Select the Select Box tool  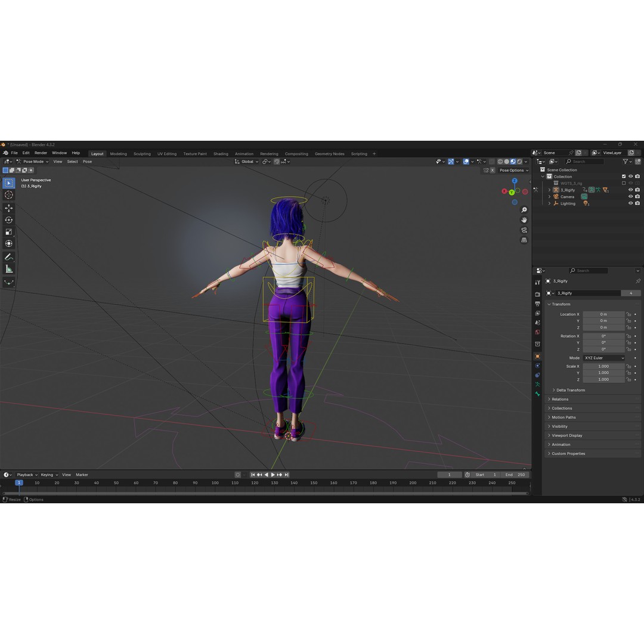pyautogui.click(x=8, y=183)
